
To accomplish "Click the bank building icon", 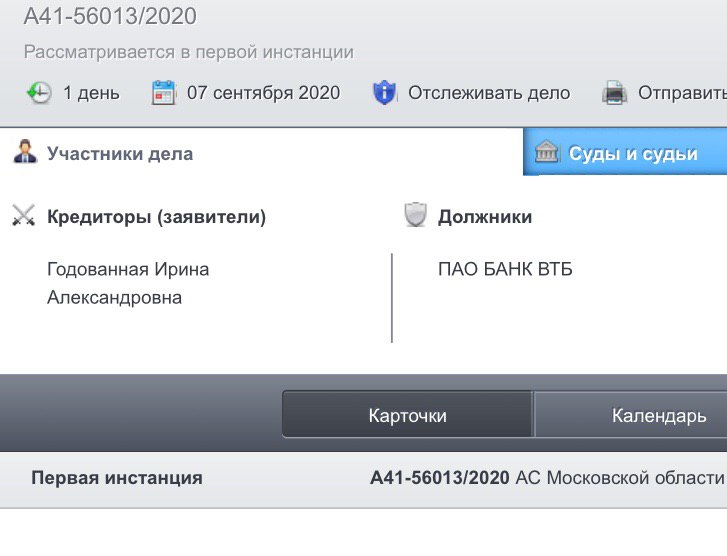I will click(x=546, y=151).
